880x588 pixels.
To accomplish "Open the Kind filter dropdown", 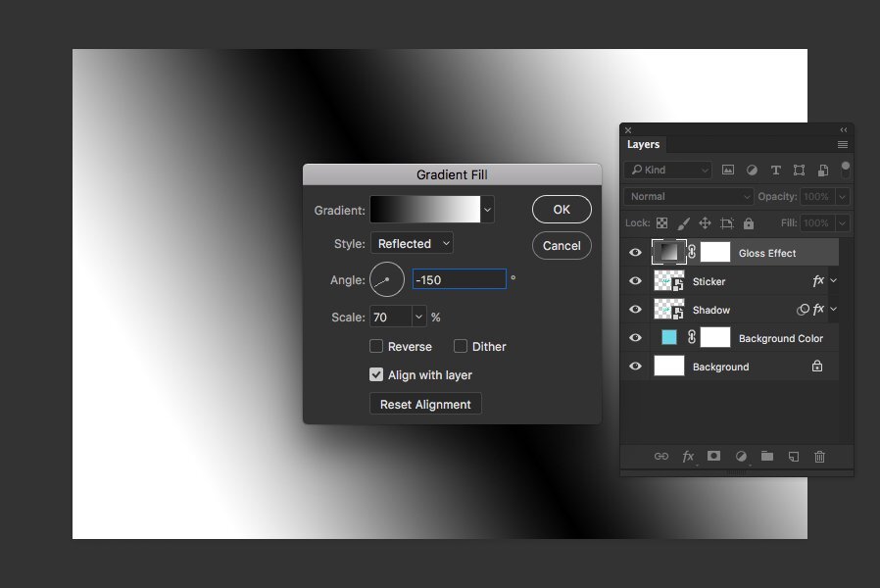I will 668,170.
